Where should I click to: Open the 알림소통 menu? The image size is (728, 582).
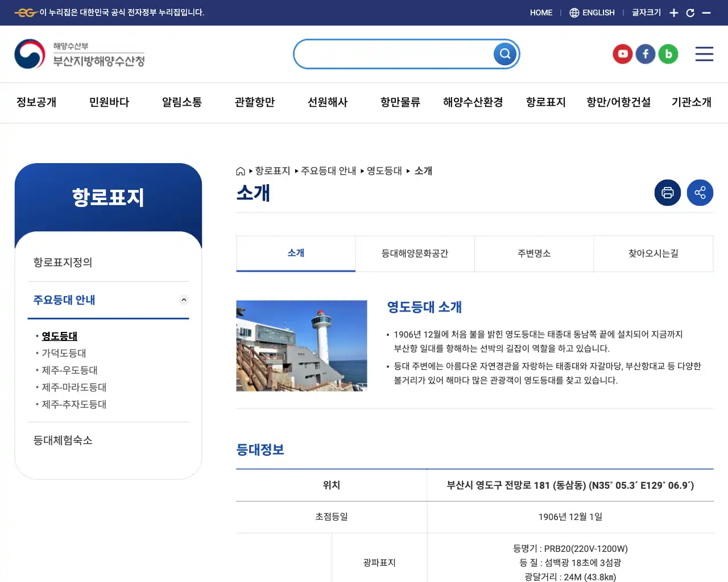tap(182, 102)
